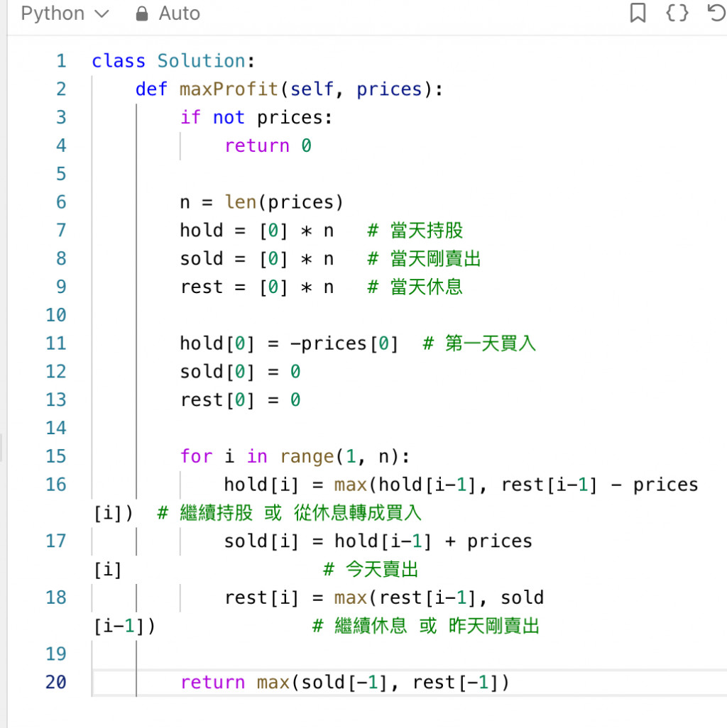The height and width of the screenshot is (728, 727).
Task: Click line number 10 in the gutter
Action: pos(56,315)
